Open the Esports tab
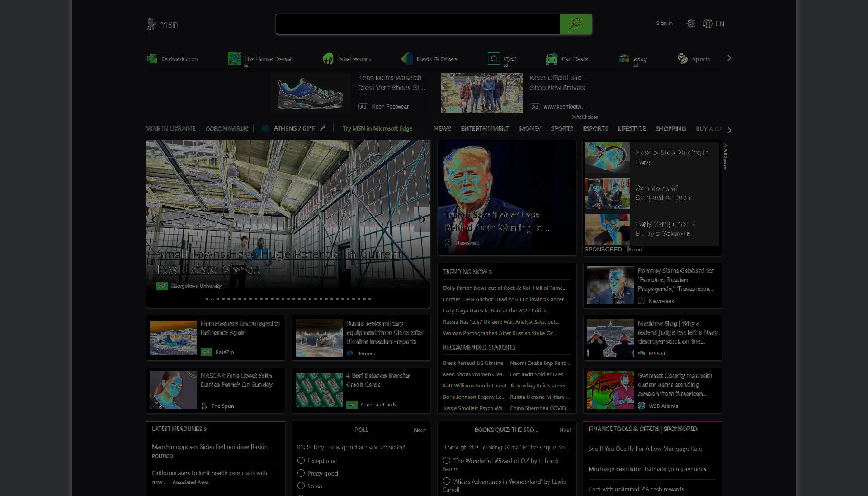The height and width of the screenshot is (496, 868). point(595,128)
